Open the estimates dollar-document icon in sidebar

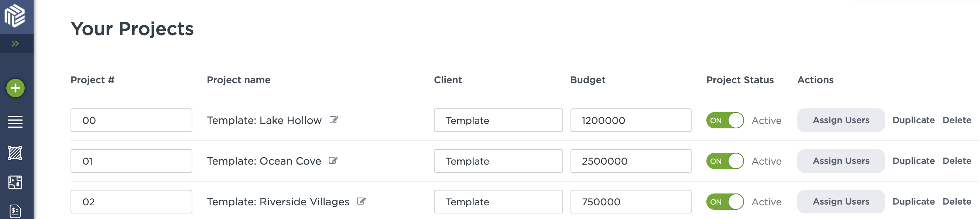point(15,210)
